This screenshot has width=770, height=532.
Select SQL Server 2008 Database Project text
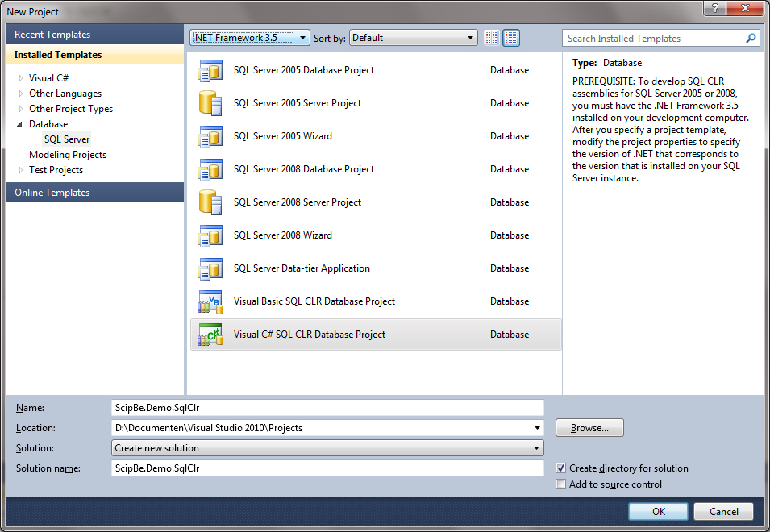pos(303,169)
